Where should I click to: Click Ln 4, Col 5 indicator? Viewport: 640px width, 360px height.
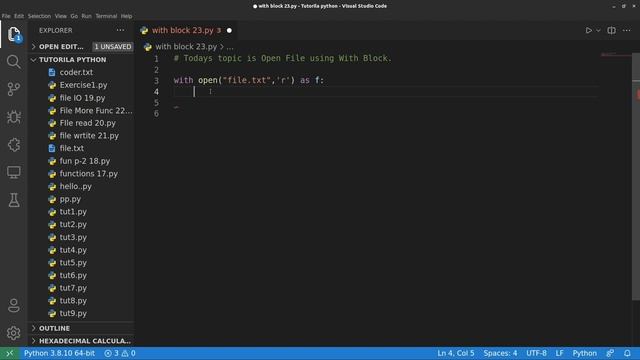pyautogui.click(x=456, y=353)
